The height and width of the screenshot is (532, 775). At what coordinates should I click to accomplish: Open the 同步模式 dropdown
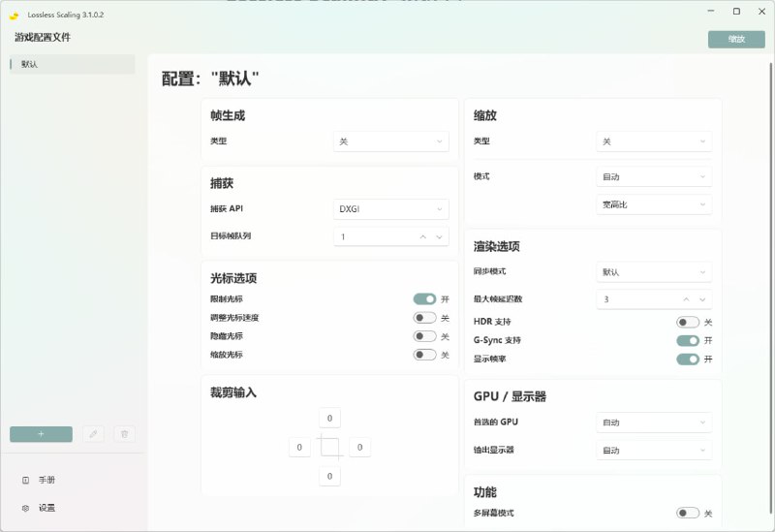click(654, 272)
